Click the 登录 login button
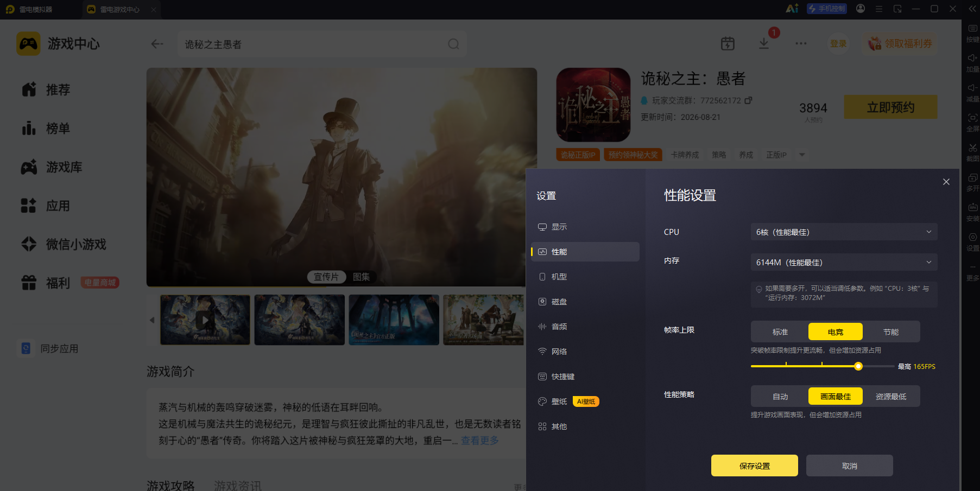This screenshot has width=980, height=491. click(838, 43)
